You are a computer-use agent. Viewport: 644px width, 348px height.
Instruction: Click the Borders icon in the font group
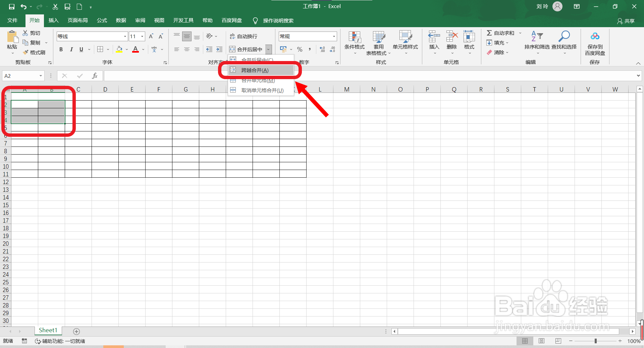click(x=100, y=49)
